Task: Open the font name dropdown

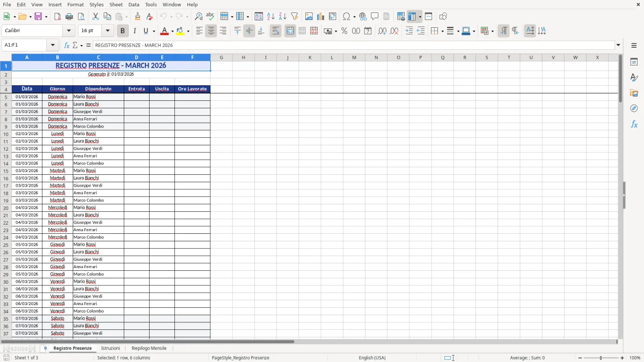Action: click(x=69, y=31)
